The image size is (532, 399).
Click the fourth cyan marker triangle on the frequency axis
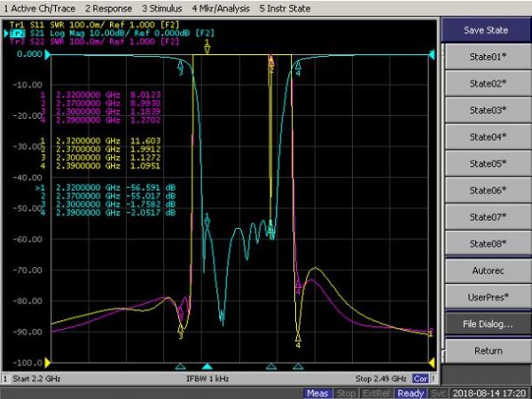click(x=298, y=366)
